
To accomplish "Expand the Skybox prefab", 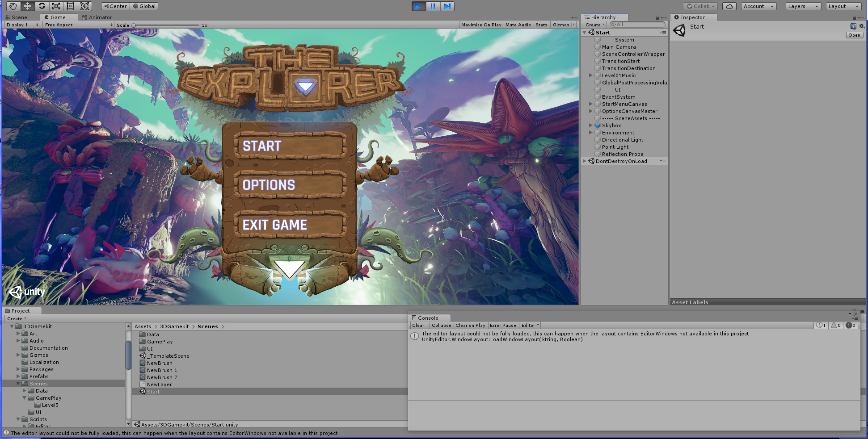I will (x=591, y=125).
